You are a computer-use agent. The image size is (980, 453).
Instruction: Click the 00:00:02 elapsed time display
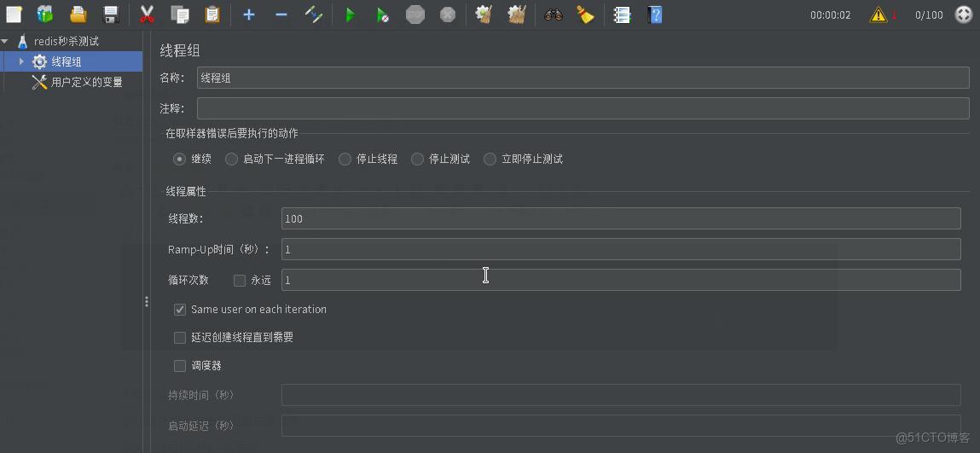click(x=831, y=15)
